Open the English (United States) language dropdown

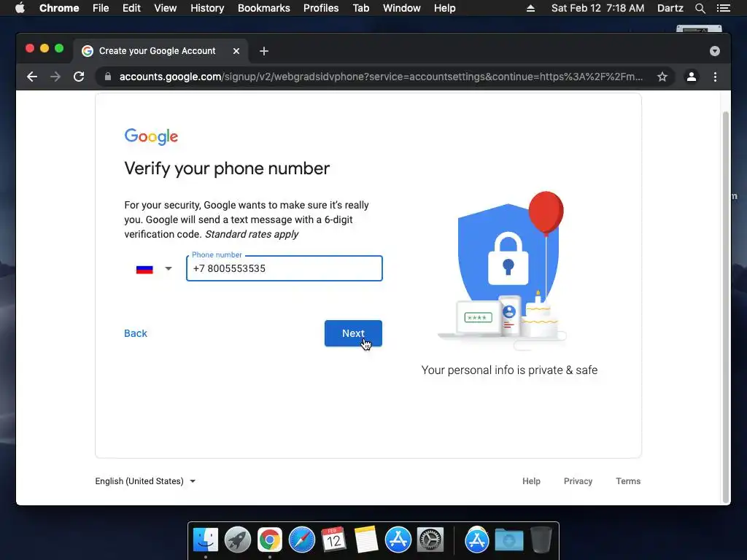coord(145,481)
